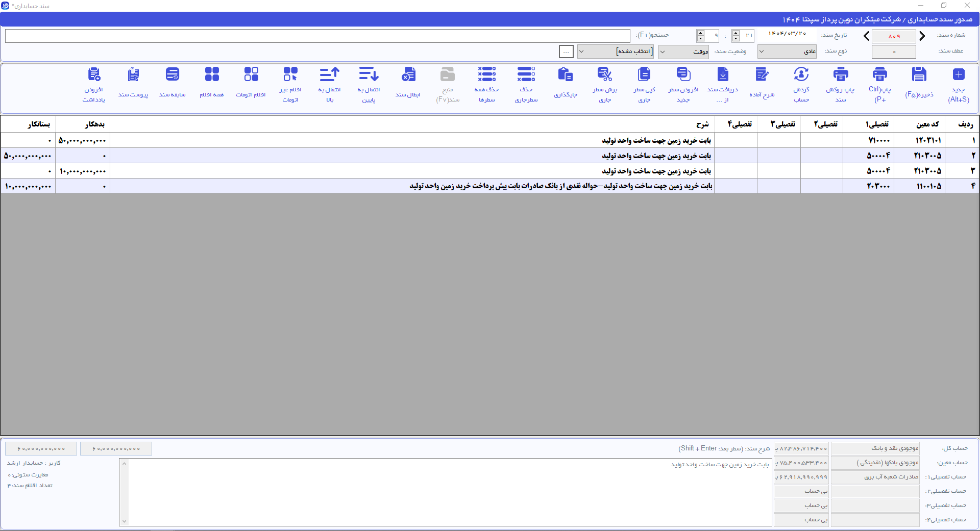The image size is (980, 531).
Task: Click the left-pointing arrow beside voucher number
Action: (x=866, y=36)
